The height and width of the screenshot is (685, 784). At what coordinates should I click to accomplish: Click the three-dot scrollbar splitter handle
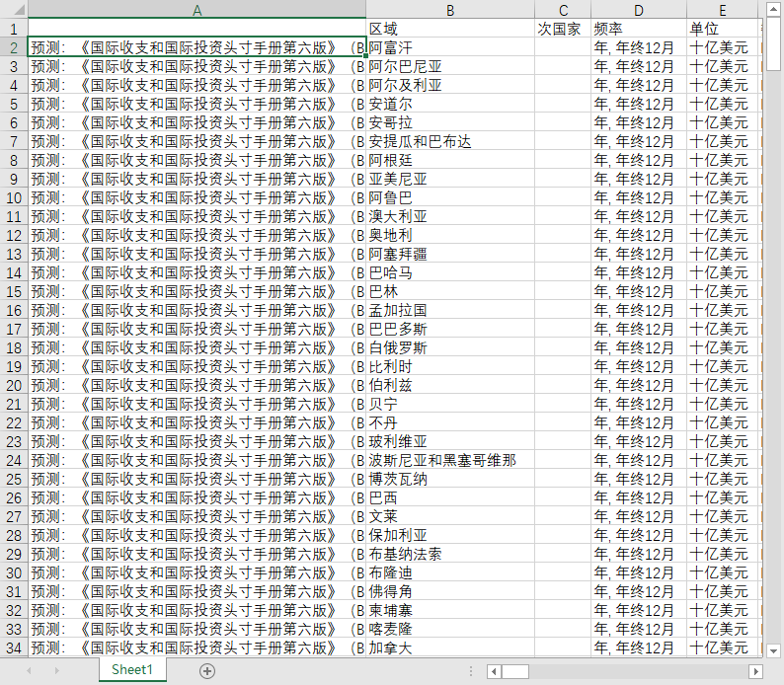pyautogui.click(x=471, y=671)
